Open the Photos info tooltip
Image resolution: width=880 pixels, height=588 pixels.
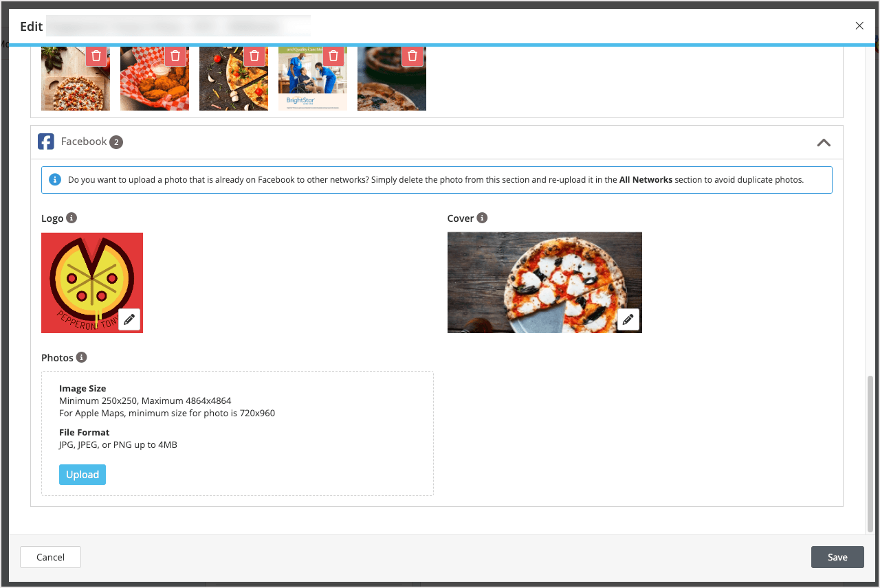(81, 357)
